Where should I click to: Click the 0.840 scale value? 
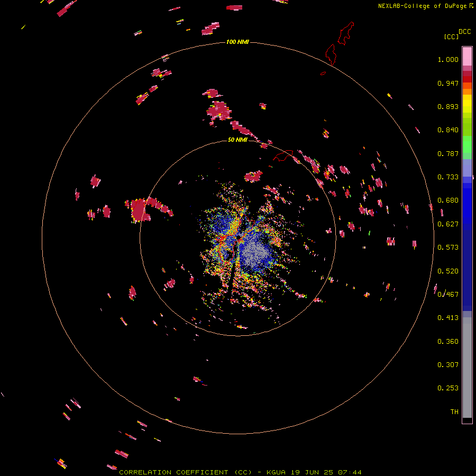click(x=448, y=130)
